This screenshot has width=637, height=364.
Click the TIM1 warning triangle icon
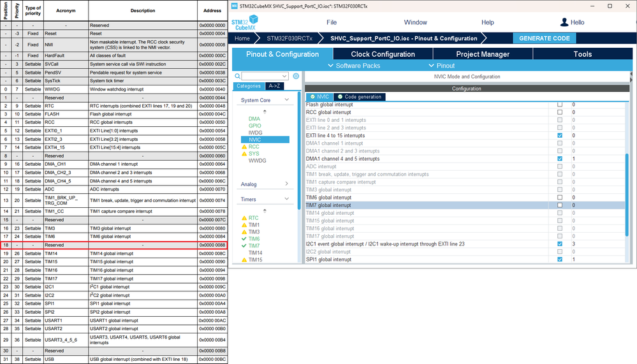tap(244, 224)
